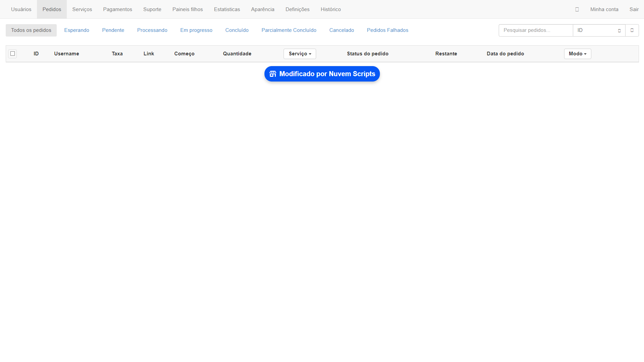Switch to the Pedidos menu tab

[x=52, y=9]
